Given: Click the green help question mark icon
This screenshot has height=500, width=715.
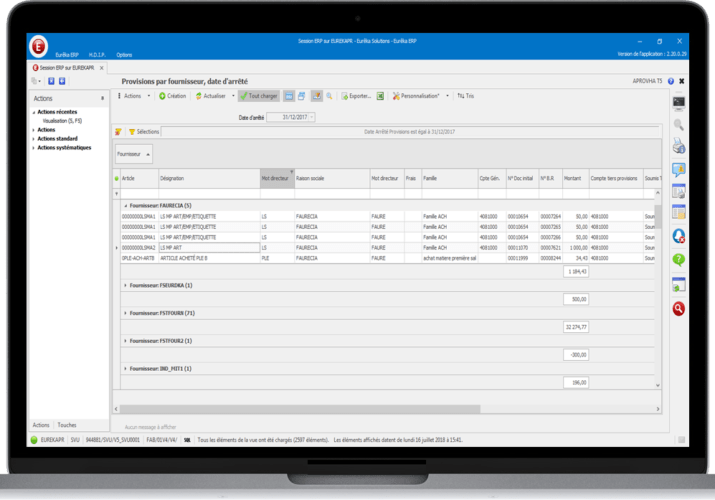Looking at the screenshot, I should pyautogui.click(x=679, y=259).
